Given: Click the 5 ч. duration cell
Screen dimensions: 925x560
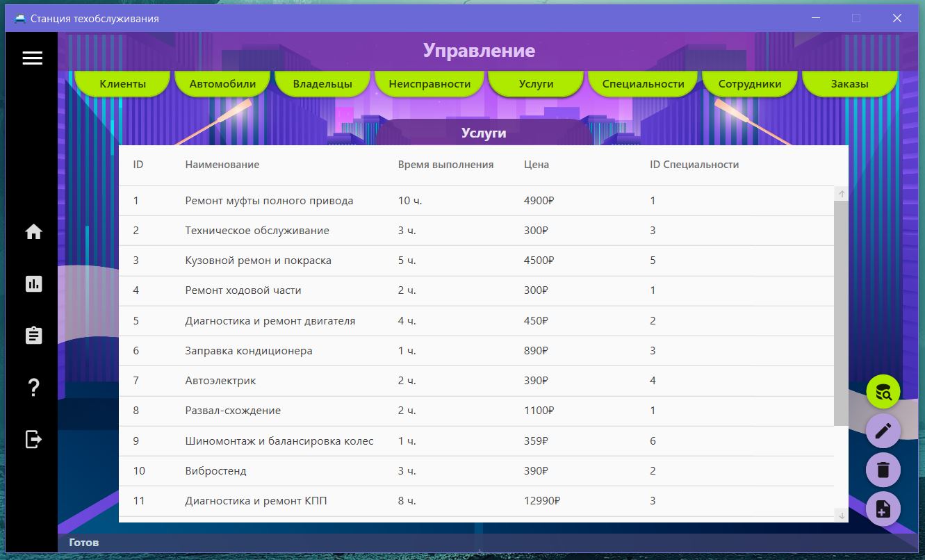Looking at the screenshot, I should [x=407, y=261].
